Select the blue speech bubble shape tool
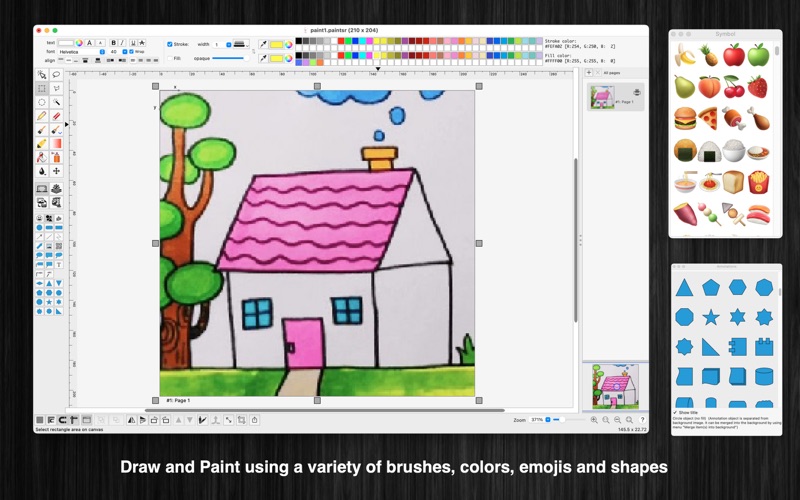Screen dimensions: 800x500 [39, 255]
